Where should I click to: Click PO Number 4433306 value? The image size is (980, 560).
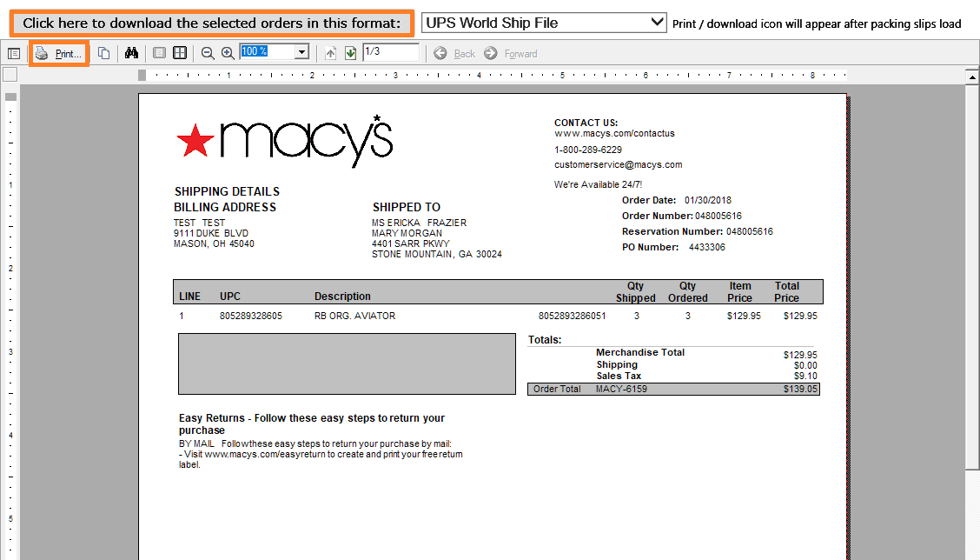click(707, 247)
